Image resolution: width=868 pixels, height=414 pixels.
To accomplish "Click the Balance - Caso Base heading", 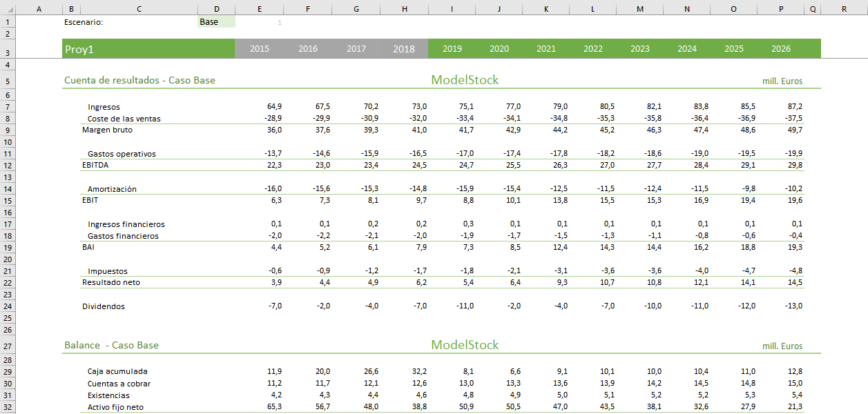I will (x=111, y=346).
